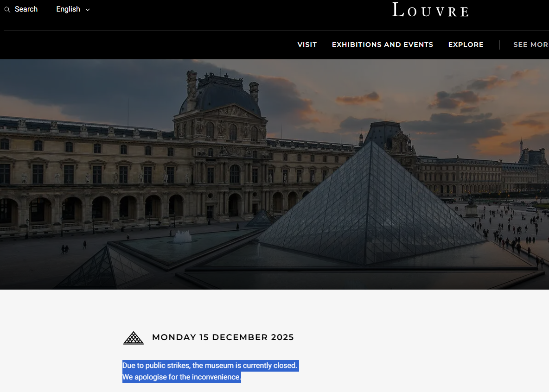The image size is (549, 392).
Task: Click the Monday 15 December 2025 heading
Action: click(223, 337)
